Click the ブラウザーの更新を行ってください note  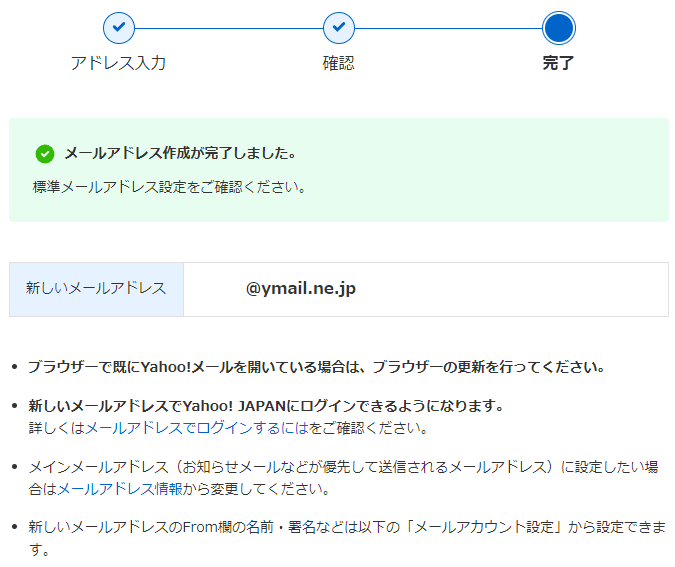(316, 367)
